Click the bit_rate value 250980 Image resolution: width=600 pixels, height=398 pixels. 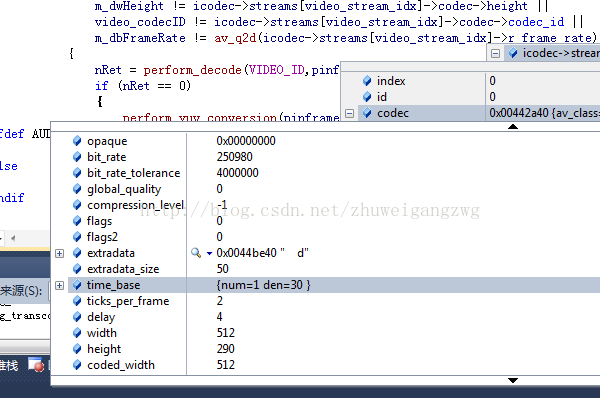pos(234,157)
